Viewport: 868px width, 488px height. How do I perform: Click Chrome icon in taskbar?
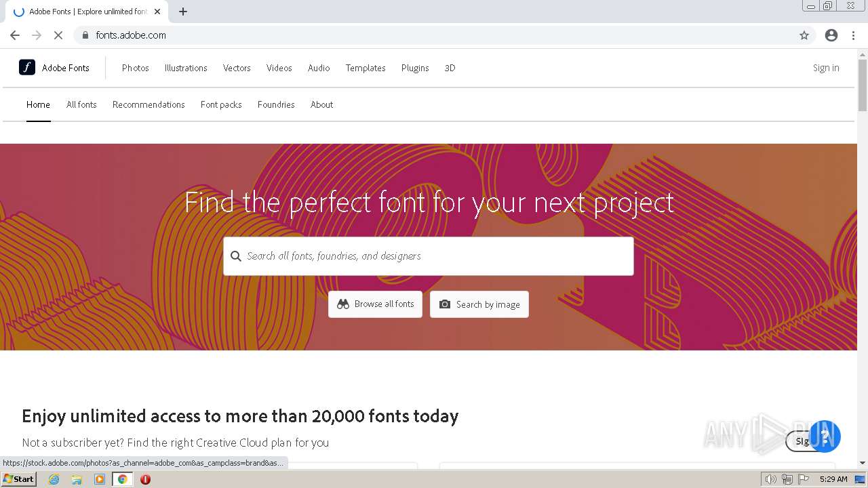point(123,479)
